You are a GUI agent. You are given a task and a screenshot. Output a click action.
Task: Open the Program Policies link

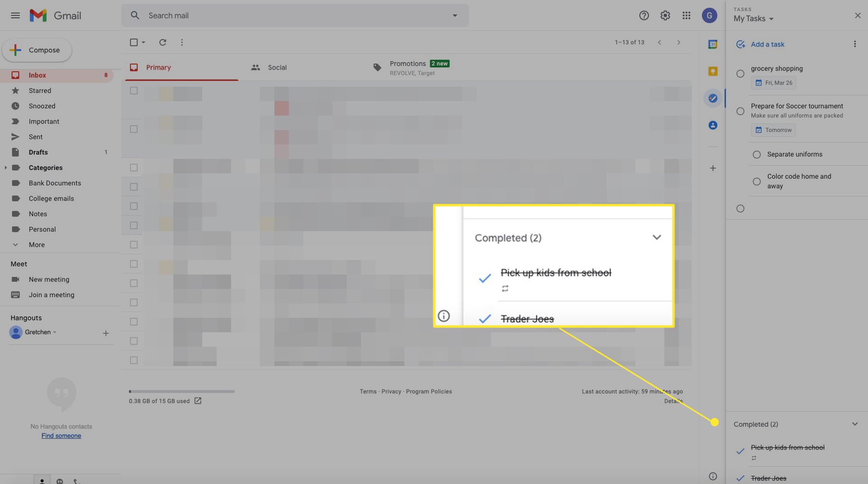pos(429,392)
